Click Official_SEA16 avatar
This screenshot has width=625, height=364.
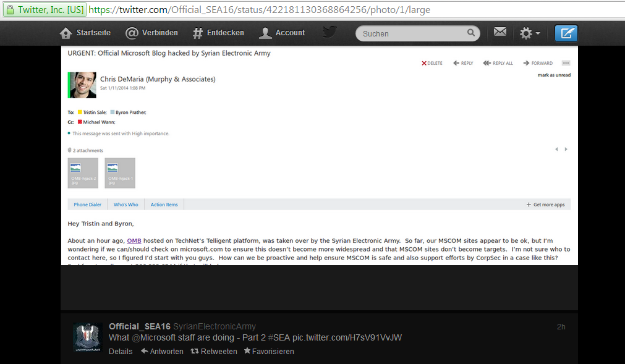click(88, 337)
